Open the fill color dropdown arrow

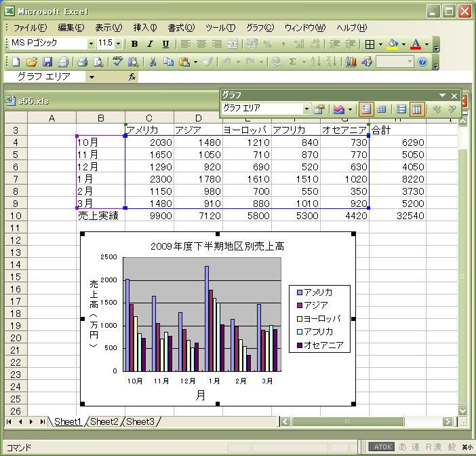point(403,44)
